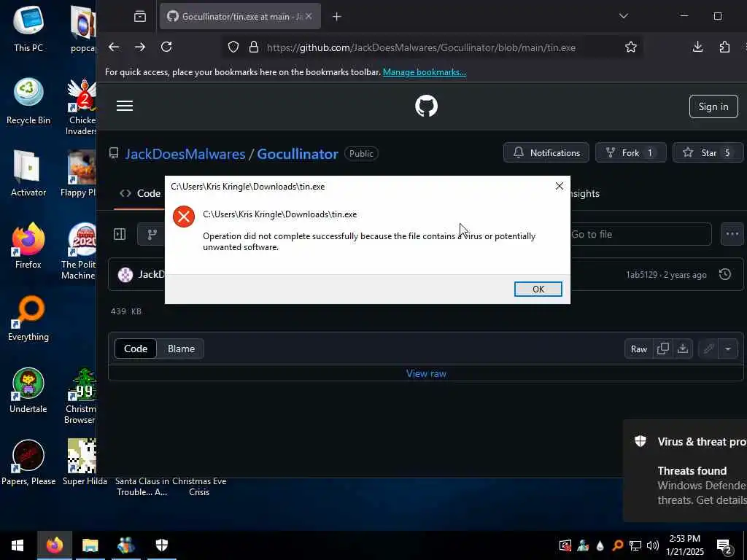Select the Super Hilda desktop shortcut
The width and height of the screenshot is (747, 560).
tap(85, 462)
